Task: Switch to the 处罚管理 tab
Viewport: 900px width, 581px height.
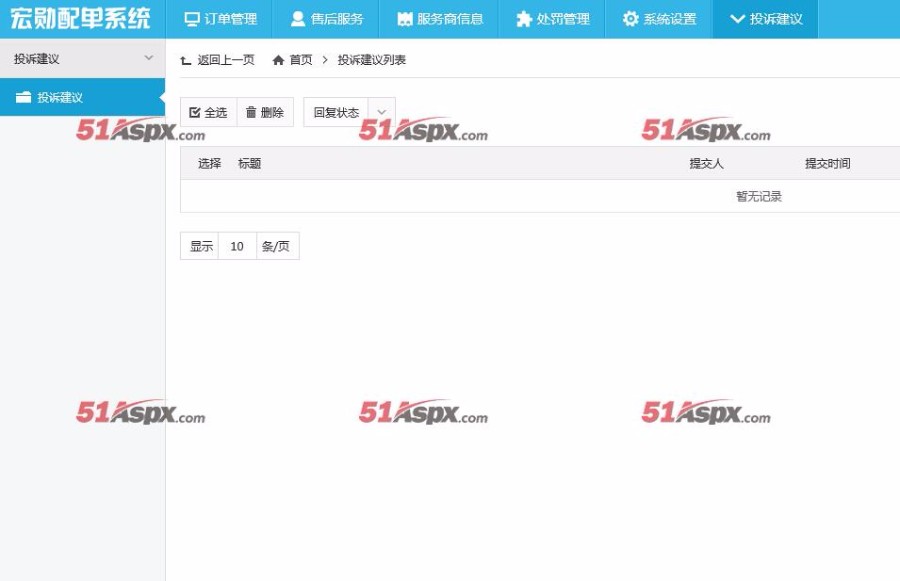Action: (552, 18)
